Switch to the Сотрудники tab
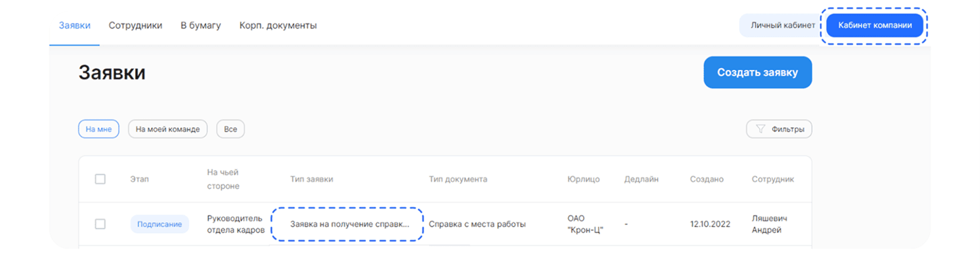The width and height of the screenshot is (980, 266). point(135,25)
